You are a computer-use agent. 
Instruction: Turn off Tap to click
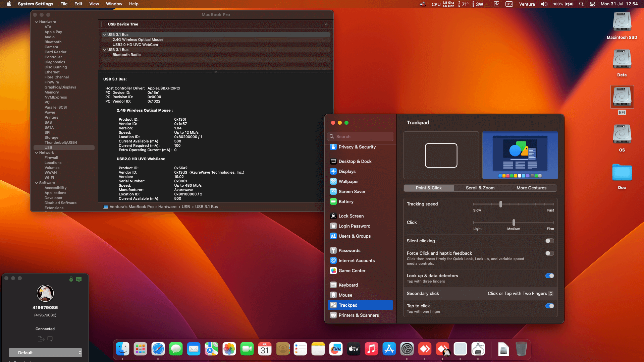click(x=549, y=306)
